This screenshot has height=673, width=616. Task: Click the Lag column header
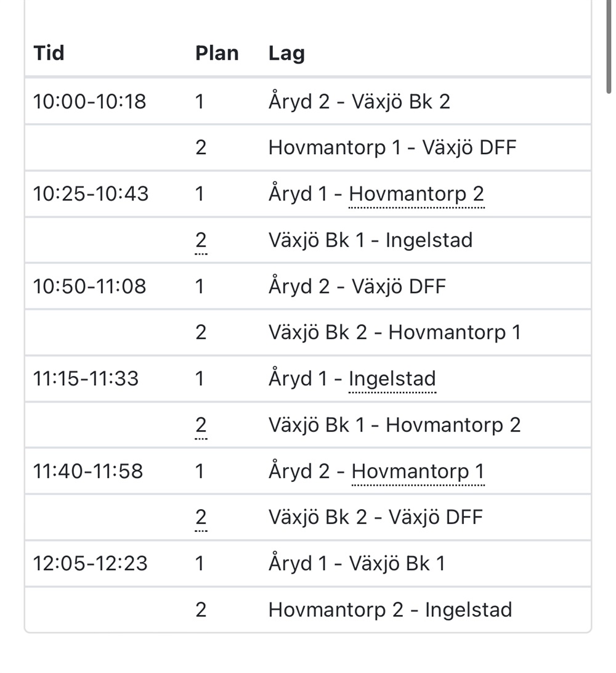286,53
